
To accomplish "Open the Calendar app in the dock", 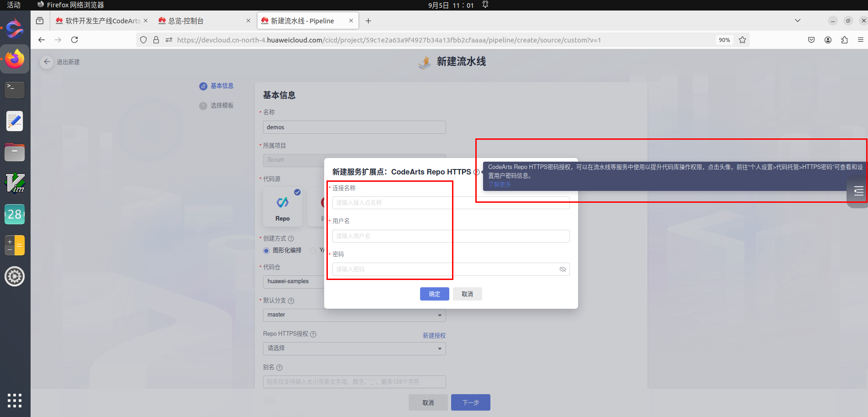I will pos(15,214).
